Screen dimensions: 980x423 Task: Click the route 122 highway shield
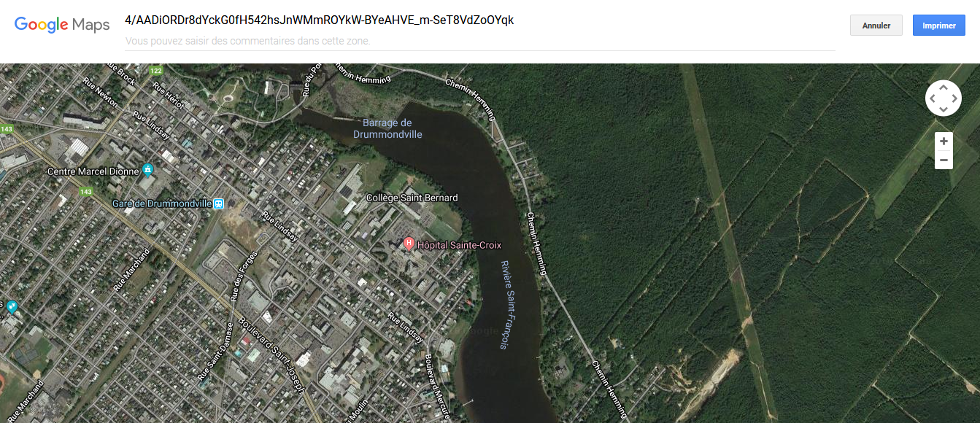(155, 71)
